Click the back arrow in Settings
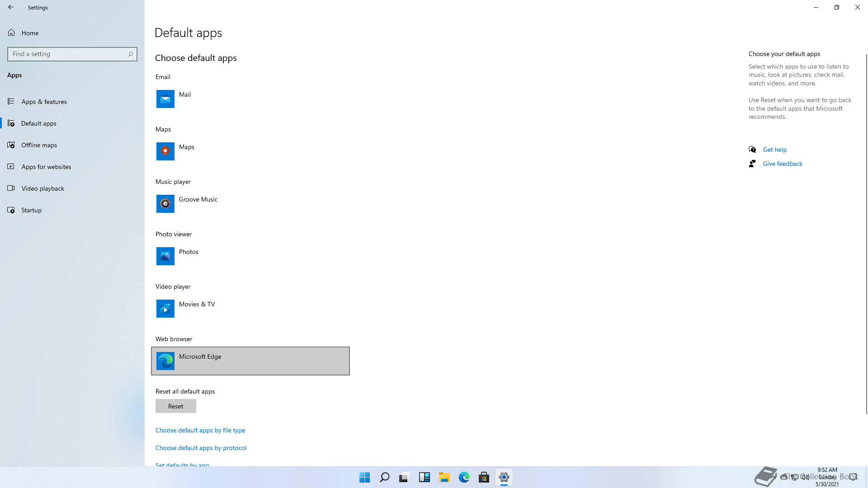 [11, 7]
